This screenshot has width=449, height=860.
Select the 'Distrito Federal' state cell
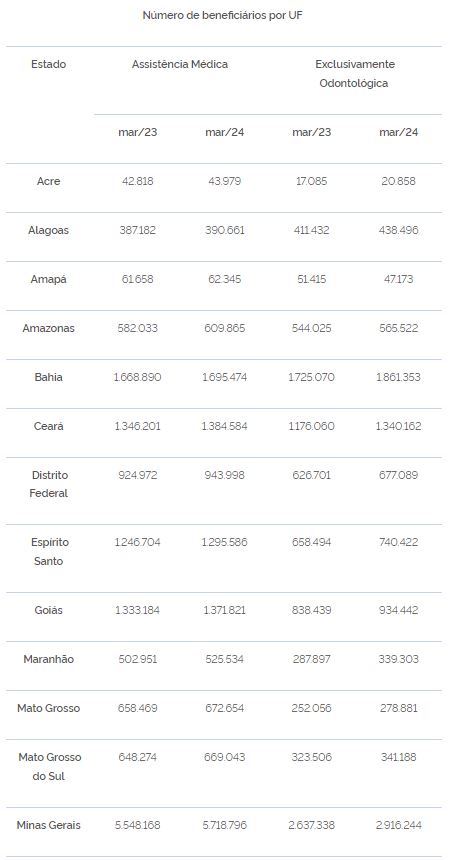48,484
